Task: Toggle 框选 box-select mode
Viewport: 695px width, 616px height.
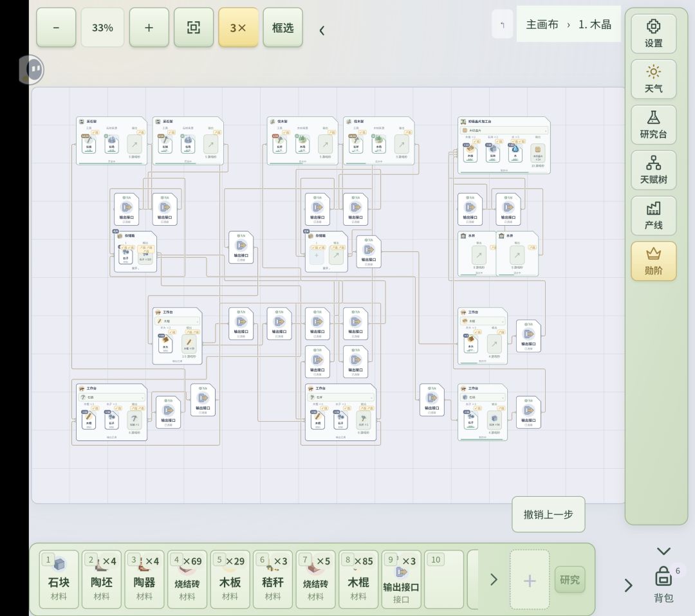Action: (x=283, y=28)
